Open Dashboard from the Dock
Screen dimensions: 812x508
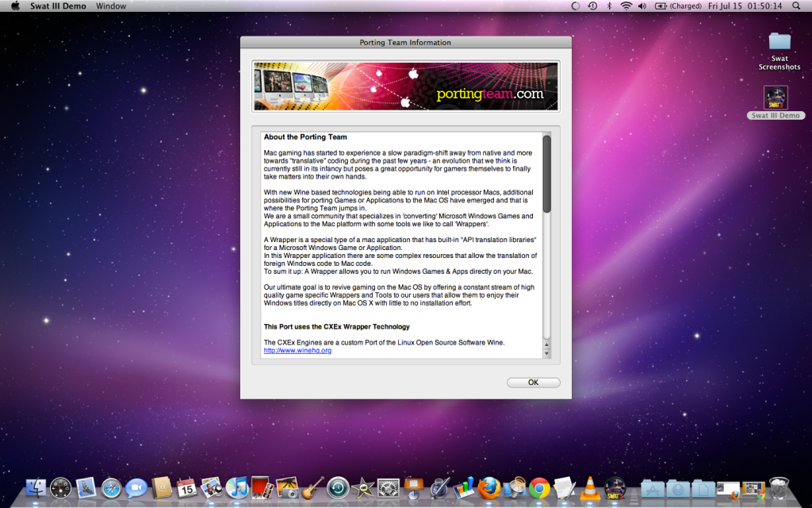pos(60,488)
